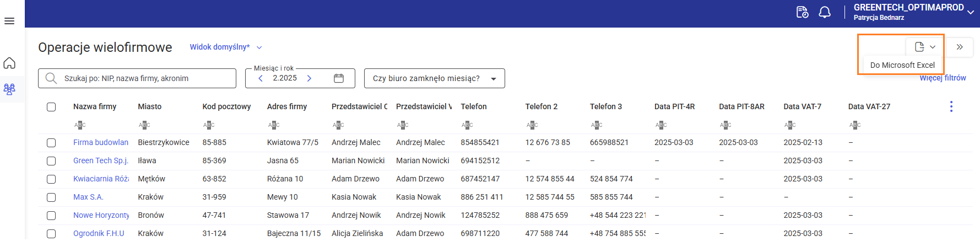Click filter icon under Telefon 2 column
Viewport: 980px width, 241px height.
532,125
